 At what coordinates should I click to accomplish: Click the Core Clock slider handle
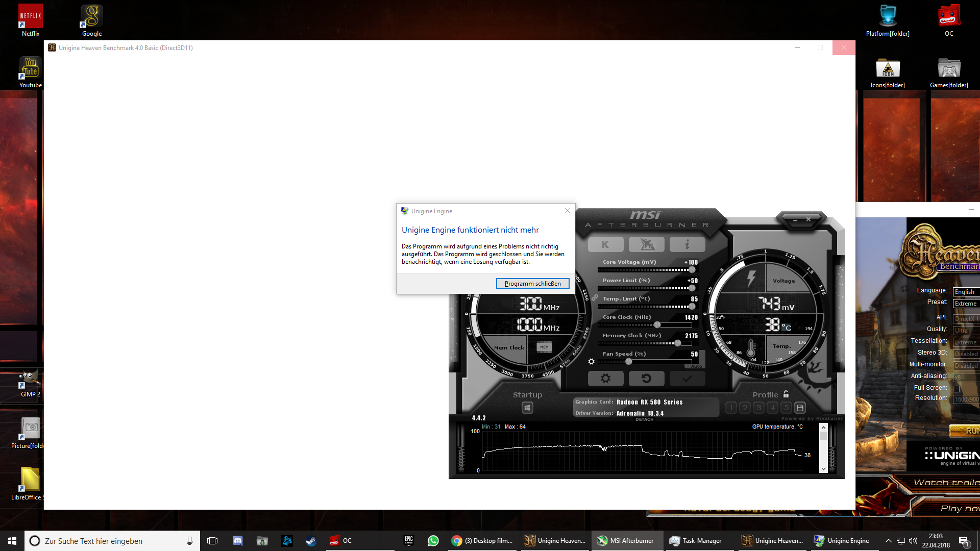click(657, 325)
